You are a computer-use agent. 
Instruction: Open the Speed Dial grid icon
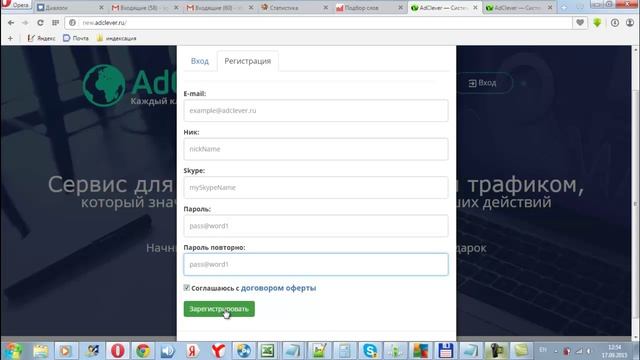click(56, 23)
